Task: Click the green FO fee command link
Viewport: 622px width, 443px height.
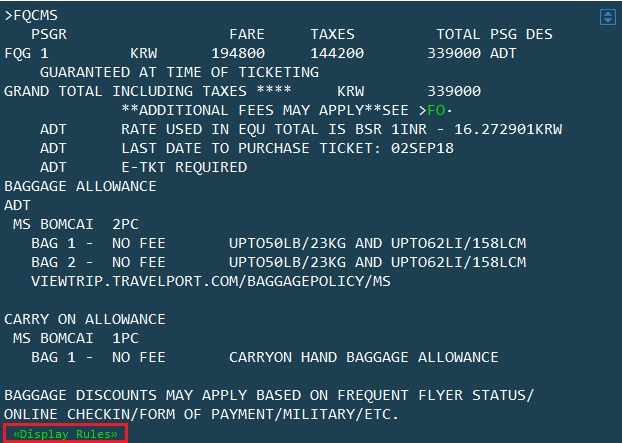Action: (436, 110)
